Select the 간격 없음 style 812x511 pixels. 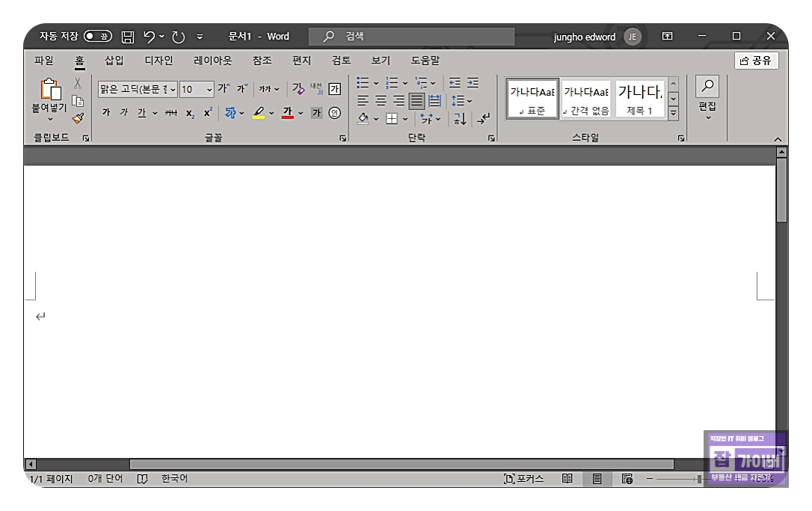586,99
